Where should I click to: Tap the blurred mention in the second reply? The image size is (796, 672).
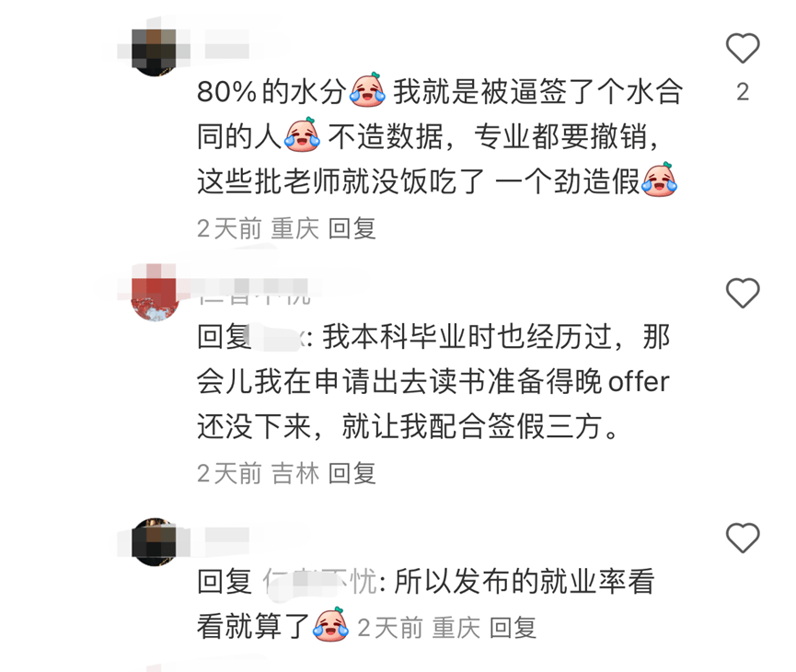pos(278,337)
